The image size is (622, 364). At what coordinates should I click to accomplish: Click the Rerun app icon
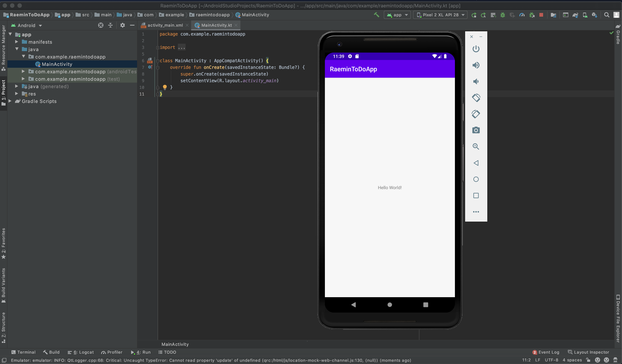coord(474,15)
